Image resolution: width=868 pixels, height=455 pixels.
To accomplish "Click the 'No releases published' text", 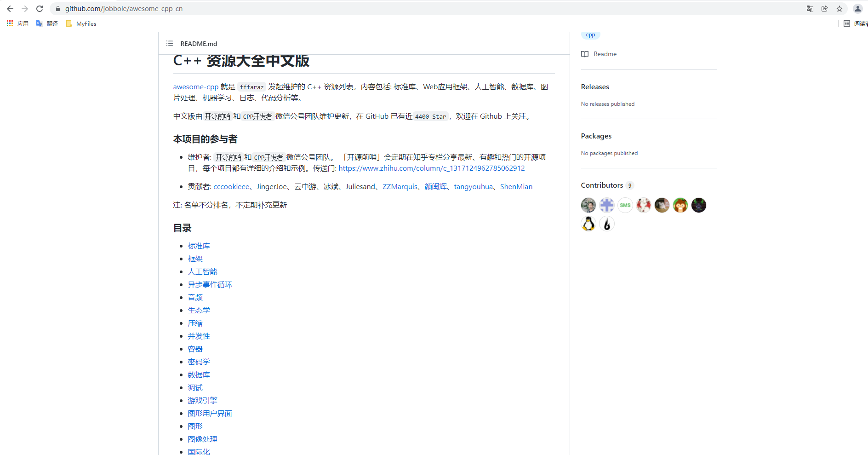I will click(x=608, y=104).
